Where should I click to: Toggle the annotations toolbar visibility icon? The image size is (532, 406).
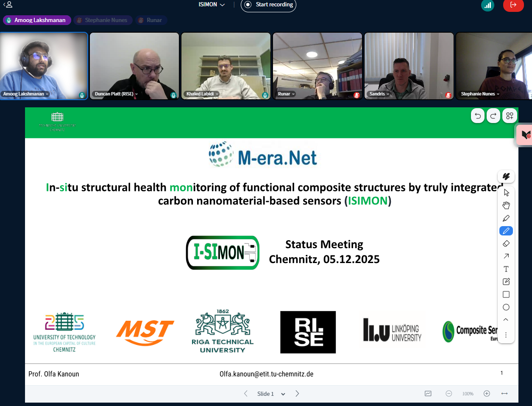[428, 394]
